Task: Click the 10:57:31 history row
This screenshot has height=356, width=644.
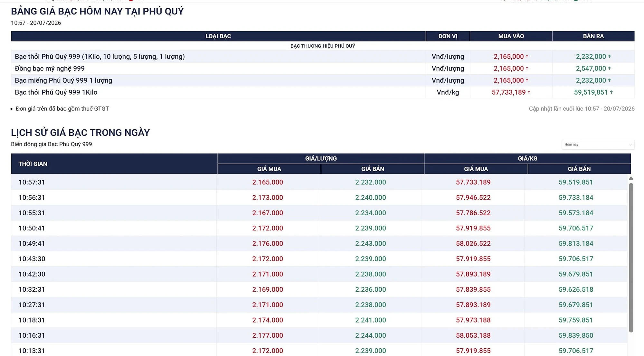Action: [x=319, y=182]
